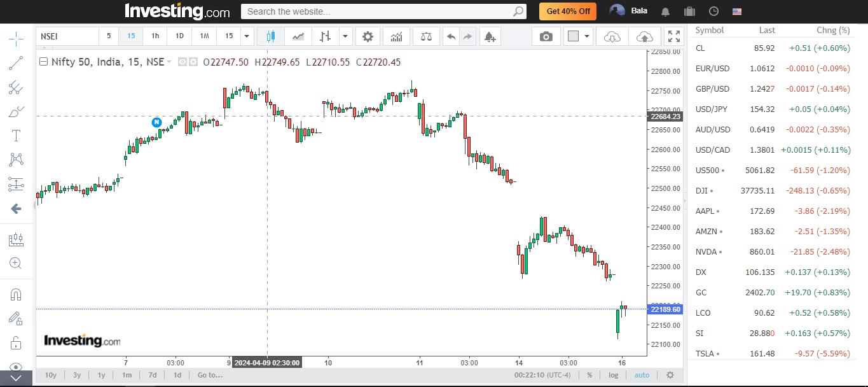Set the range to 10y
This screenshot has width=868, height=387.
point(50,375)
